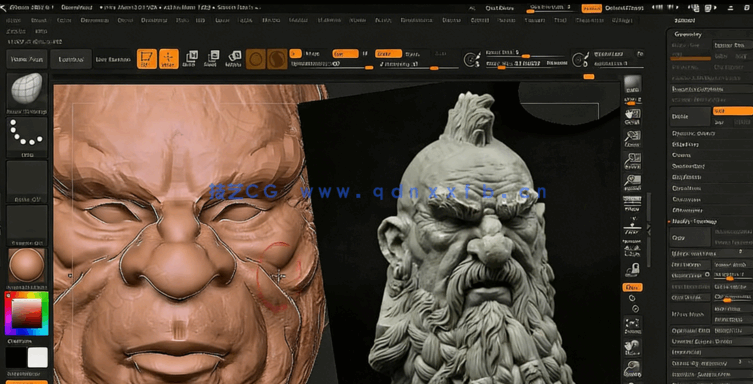Toggle the orange Smt button in Geometry panel
The height and width of the screenshot is (384, 753).
point(733,111)
